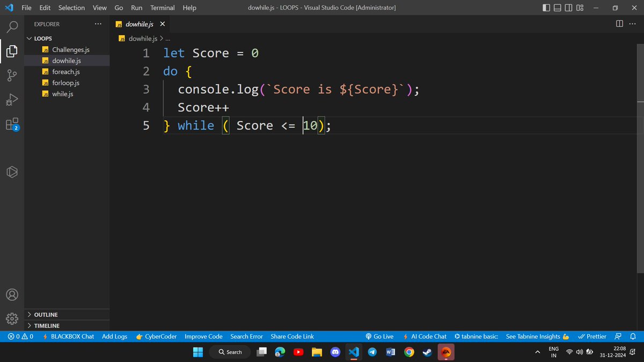Click See Tabnine Insights link
This screenshot has height=362, width=644.
click(534, 336)
